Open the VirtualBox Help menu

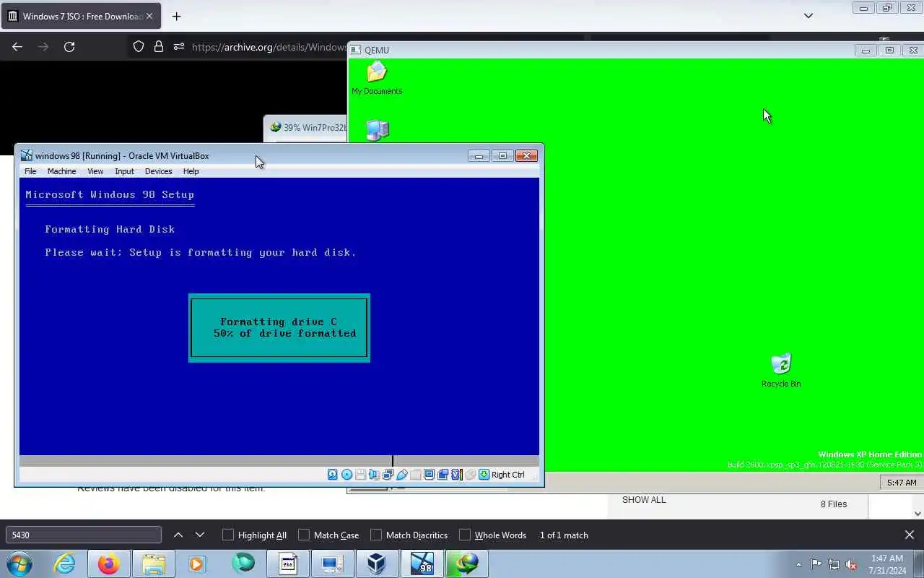point(191,171)
